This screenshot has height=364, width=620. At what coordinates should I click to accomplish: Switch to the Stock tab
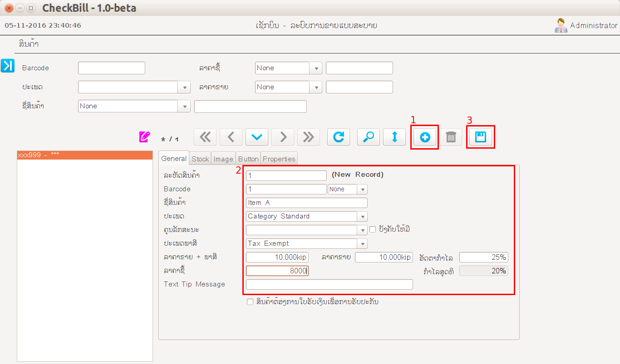point(200,159)
